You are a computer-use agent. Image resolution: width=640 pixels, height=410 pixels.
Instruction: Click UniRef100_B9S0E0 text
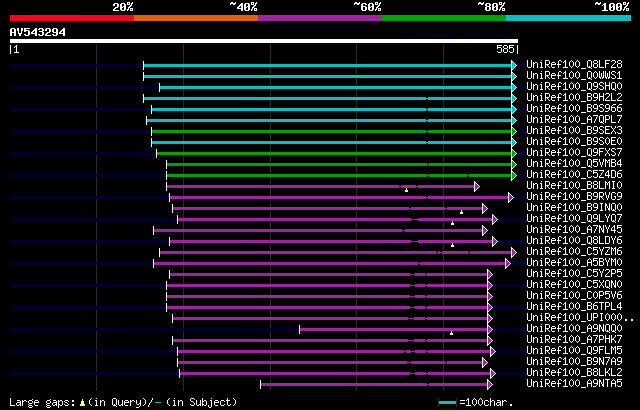point(574,142)
